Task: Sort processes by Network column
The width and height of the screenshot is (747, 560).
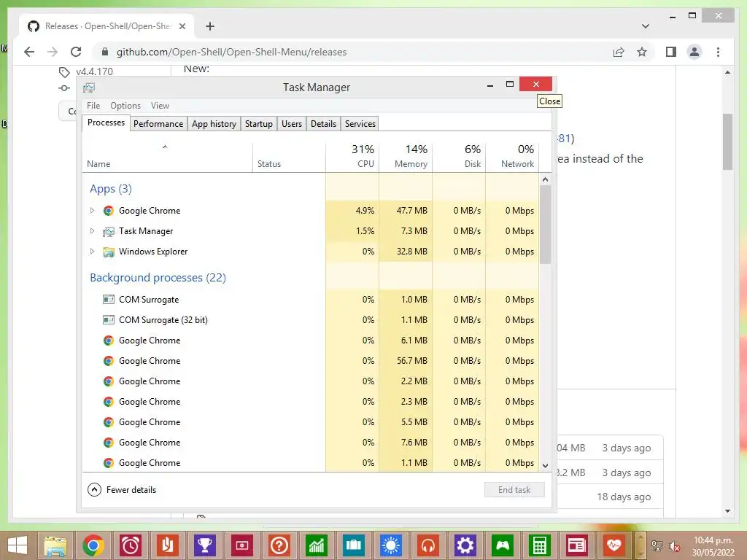Action: (513, 156)
